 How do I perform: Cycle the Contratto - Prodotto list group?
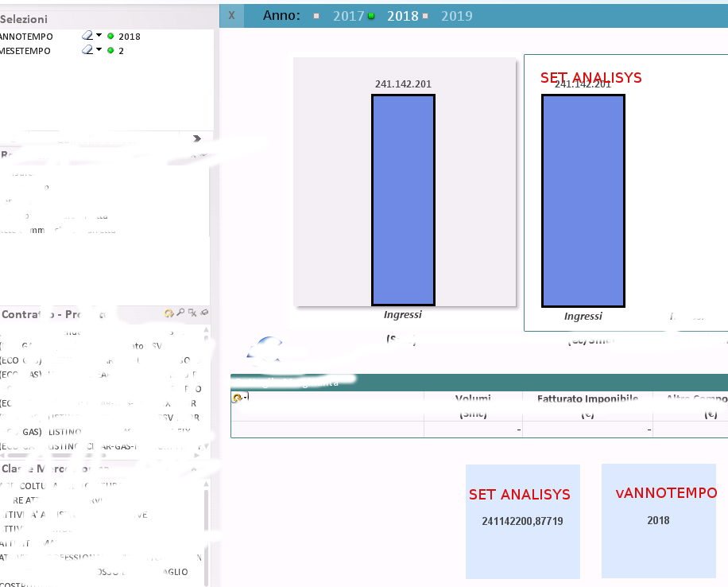[168, 313]
